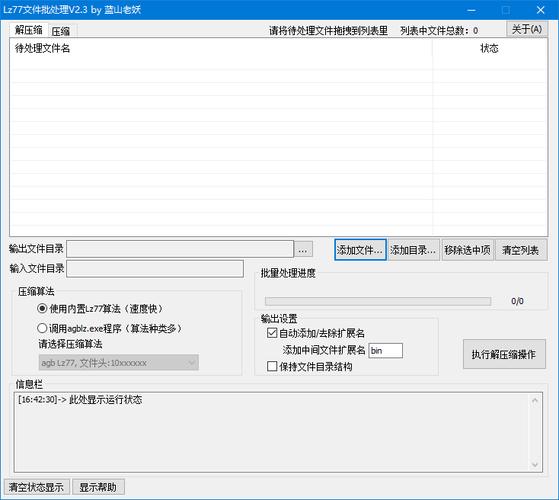
Task: Toggle 自动添加/去除扩展名 checkbox
Action: (x=316, y=333)
